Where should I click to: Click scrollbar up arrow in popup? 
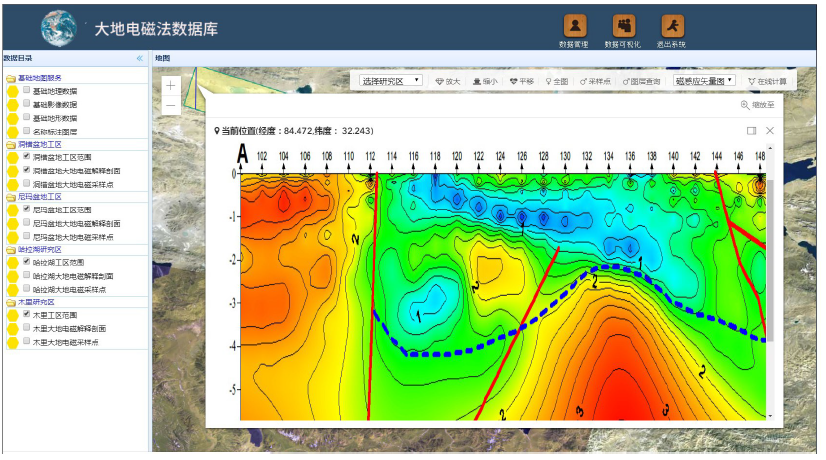[x=770, y=149]
